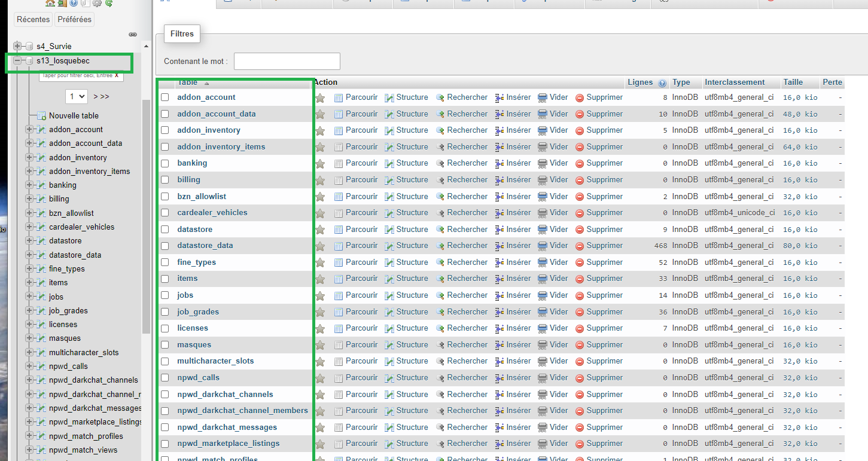Empty the items table via Vider
Viewport: 868px width, 461px height.
pyautogui.click(x=553, y=278)
